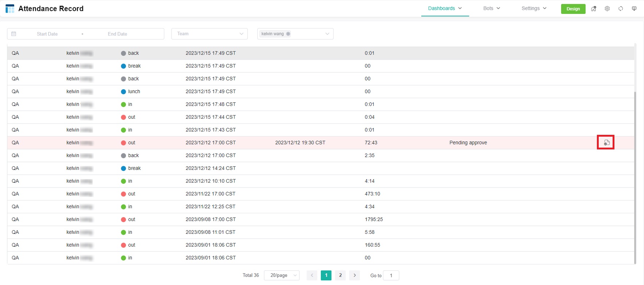
Task: Go to page 2 of records
Action: [340, 275]
